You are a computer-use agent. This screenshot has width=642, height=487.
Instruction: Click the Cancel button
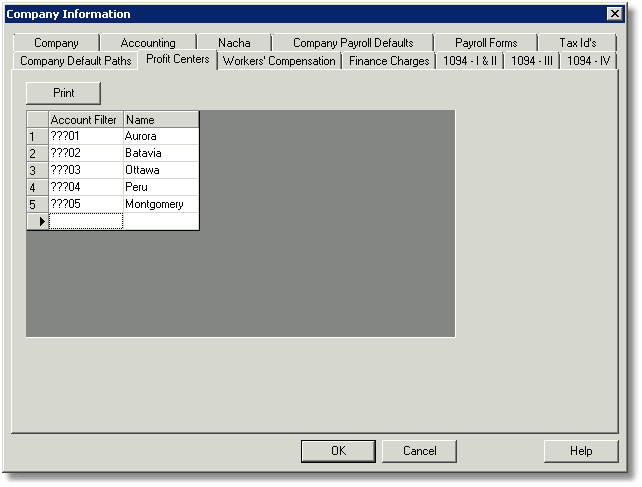(x=419, y=451)
